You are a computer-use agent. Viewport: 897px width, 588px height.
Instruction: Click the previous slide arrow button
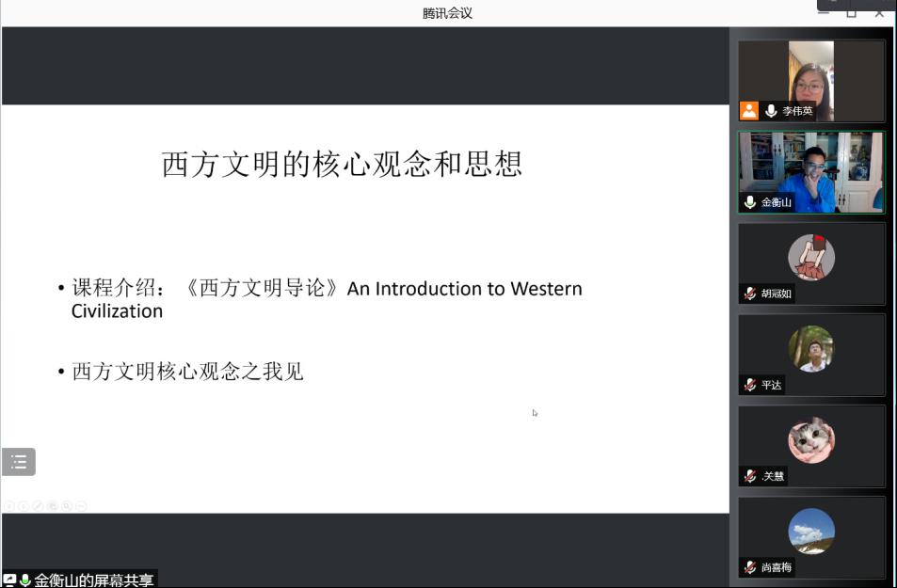(x=9, y=506)
